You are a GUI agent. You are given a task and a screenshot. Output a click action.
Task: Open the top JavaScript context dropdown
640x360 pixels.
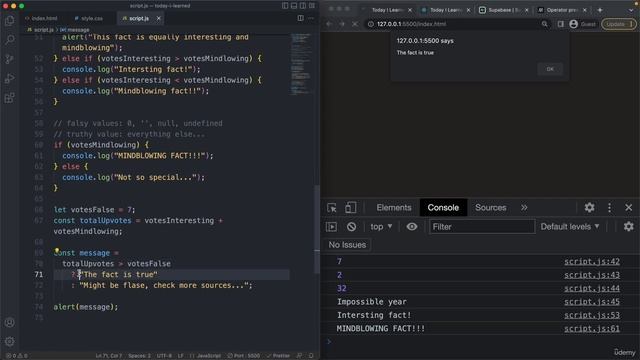coord(381,227)
